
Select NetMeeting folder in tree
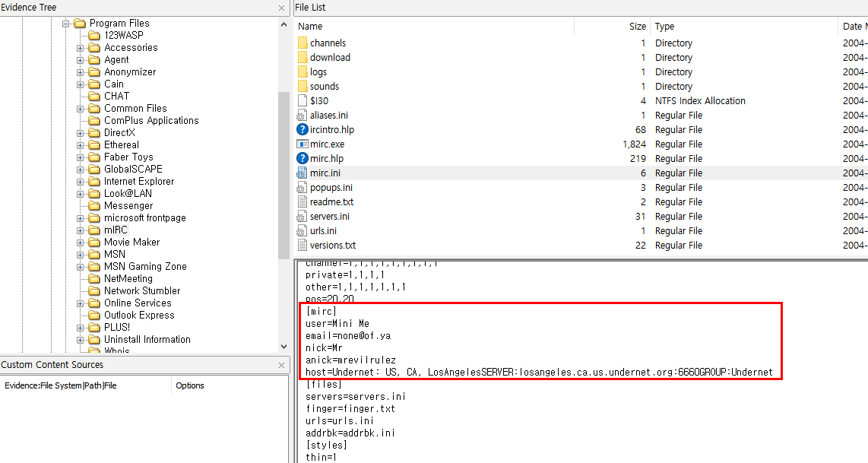(128, 278)
